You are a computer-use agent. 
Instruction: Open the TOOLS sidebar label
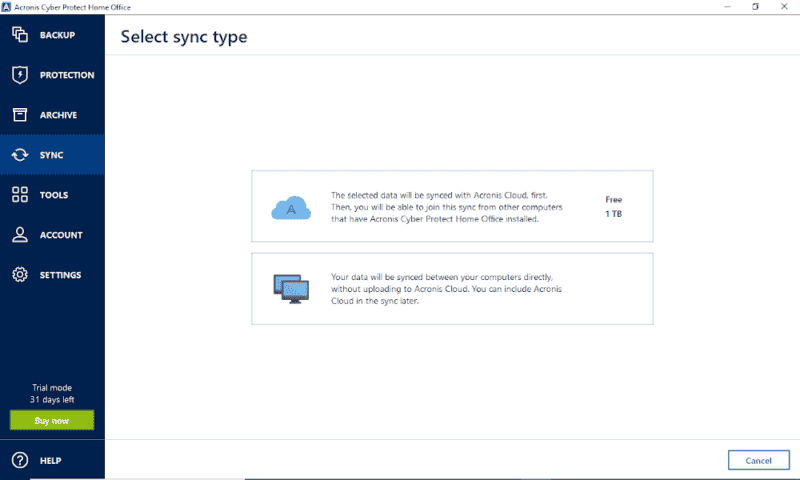click(x=54, y=195)
